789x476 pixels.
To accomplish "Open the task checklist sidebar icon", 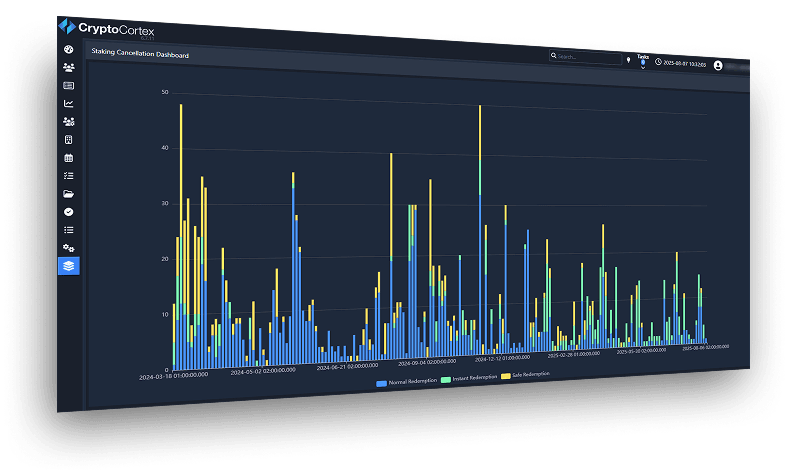I will (68, 176).
